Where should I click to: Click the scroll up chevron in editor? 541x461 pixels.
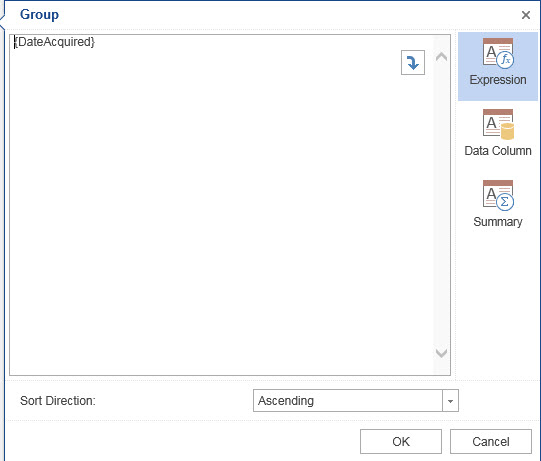click(441, 57)
